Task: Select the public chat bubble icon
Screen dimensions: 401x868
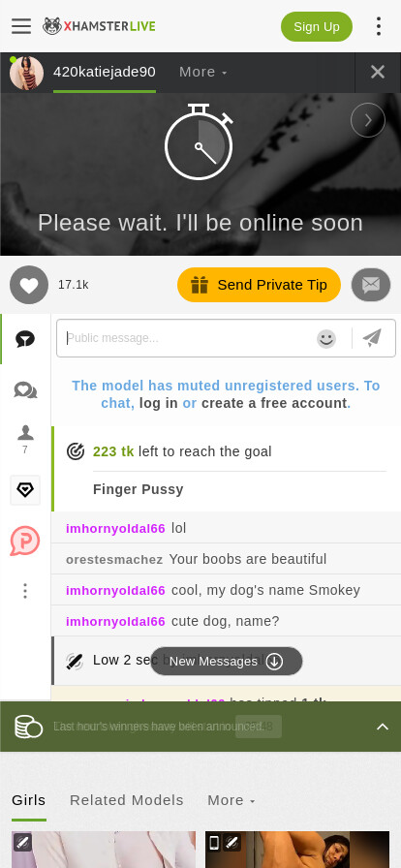Action: 25,339
